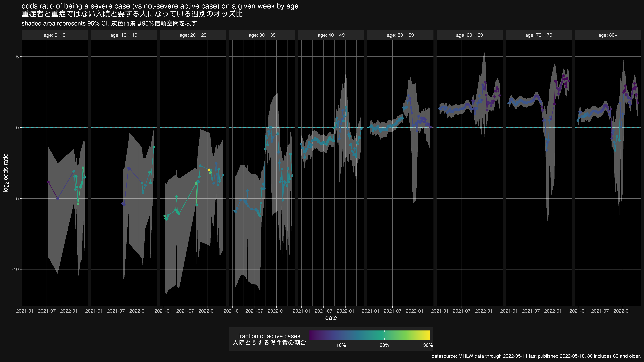
Task: Click the 10% legend tick label
Action: 341,345
